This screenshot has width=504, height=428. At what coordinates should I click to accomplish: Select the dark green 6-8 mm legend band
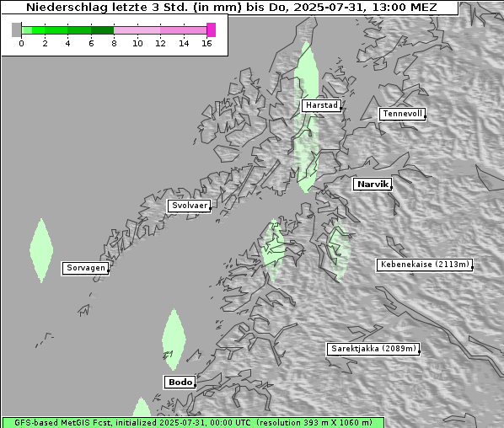tap(103, 30)
